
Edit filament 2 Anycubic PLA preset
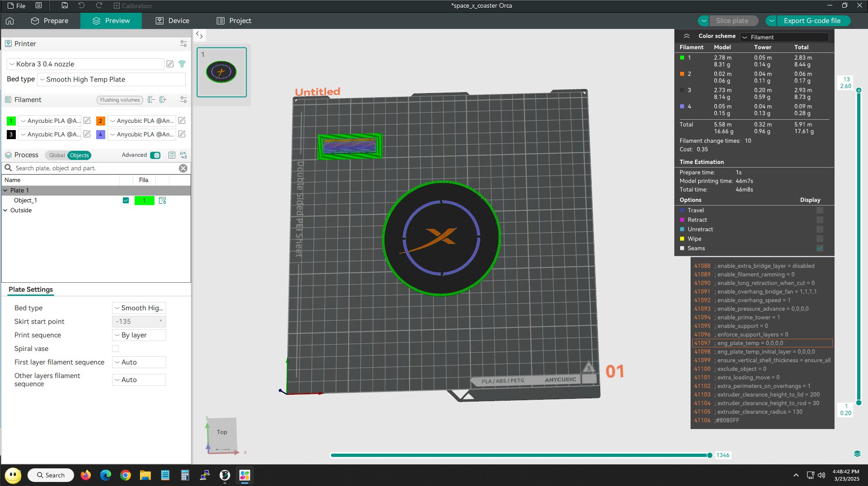tap(182, 121)
